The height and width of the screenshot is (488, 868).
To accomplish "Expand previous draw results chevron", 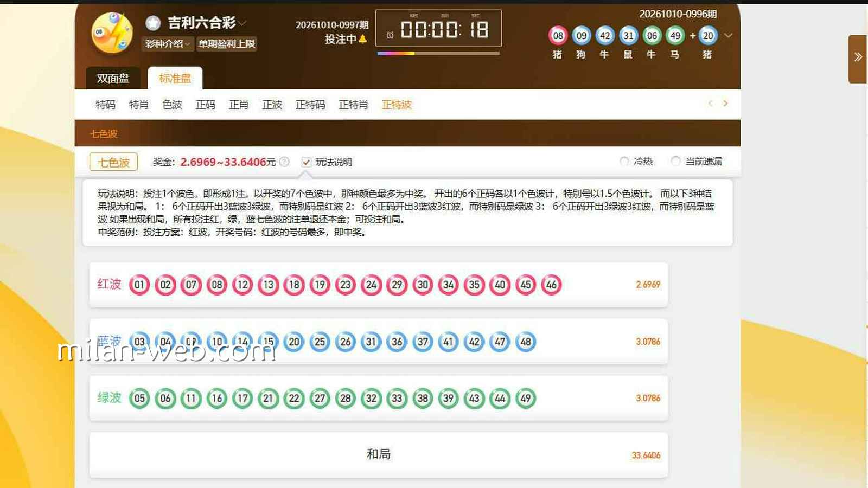I will [x=729, y=36].
